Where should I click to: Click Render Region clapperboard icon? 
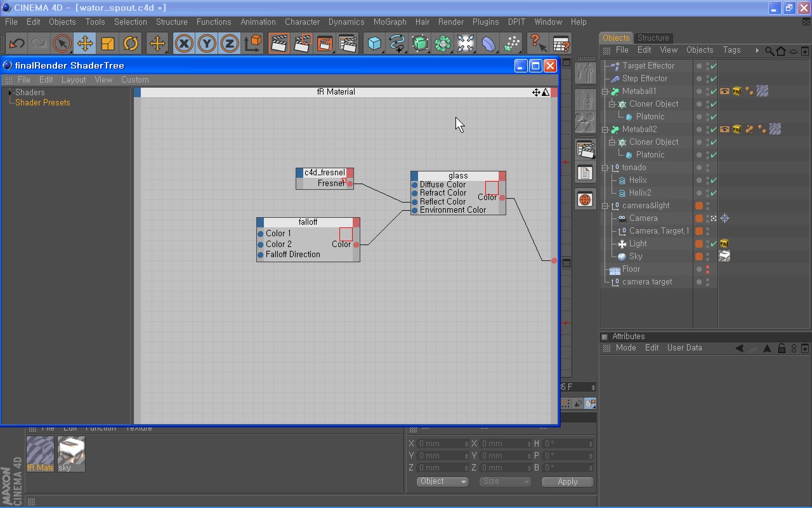pos(302,44)
